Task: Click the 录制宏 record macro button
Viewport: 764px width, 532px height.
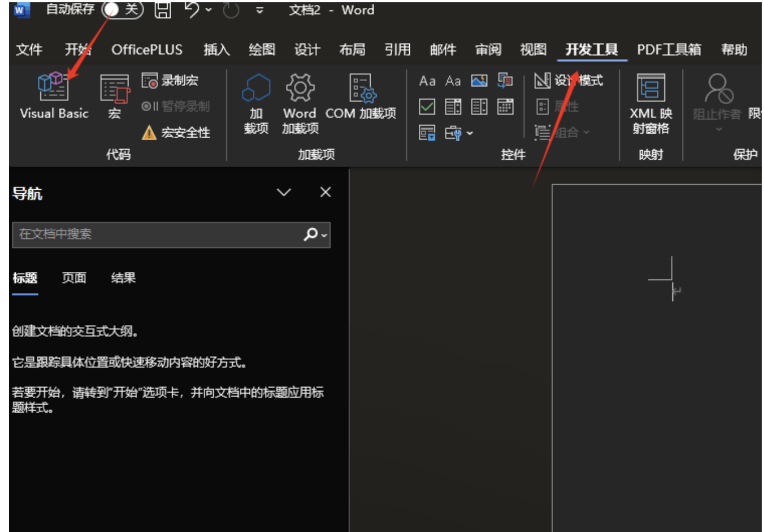Action: click(170, 80)
